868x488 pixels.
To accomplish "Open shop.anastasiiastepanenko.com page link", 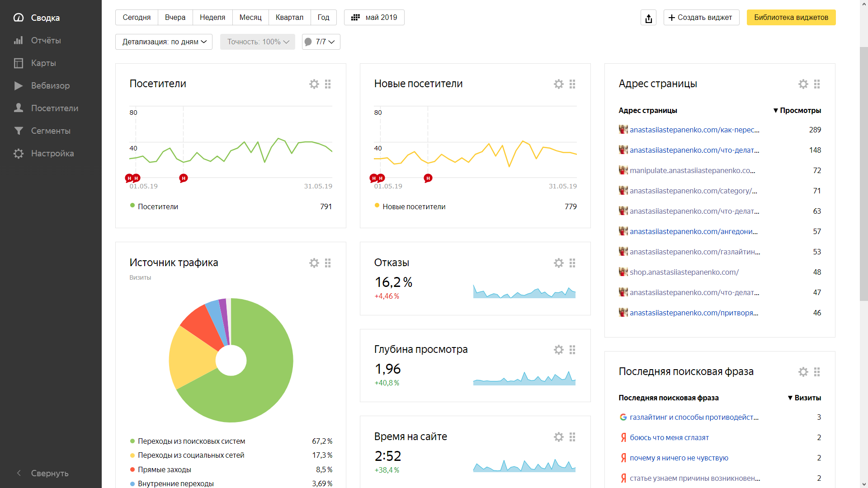I will click(x=684, y=272).
